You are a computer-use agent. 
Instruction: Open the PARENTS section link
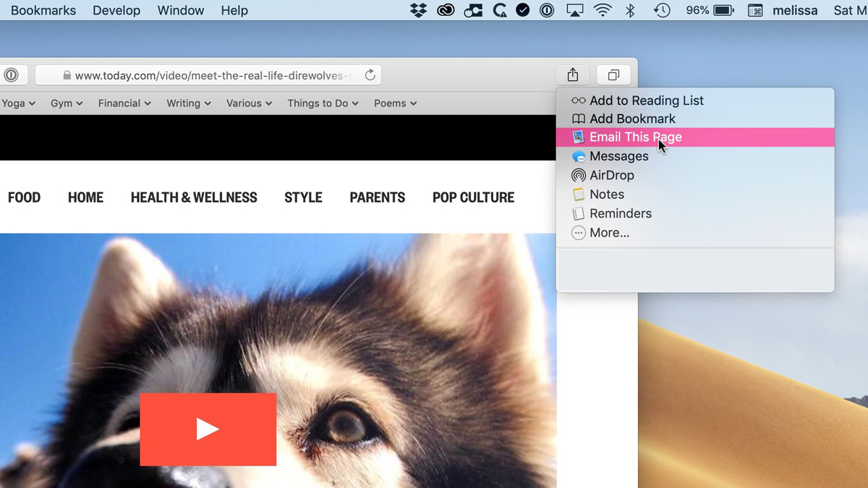[377, 197]
